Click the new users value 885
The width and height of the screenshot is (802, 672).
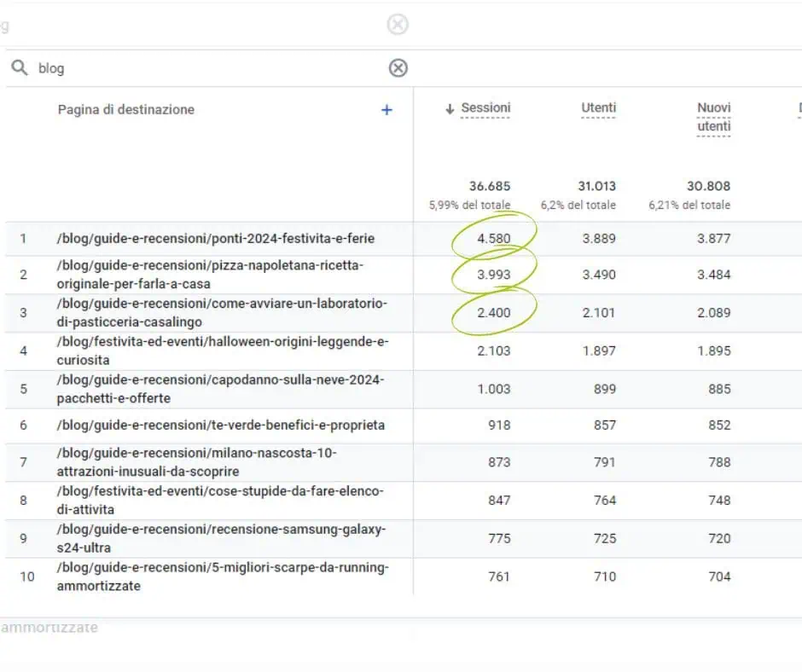[x=719, y=389]
